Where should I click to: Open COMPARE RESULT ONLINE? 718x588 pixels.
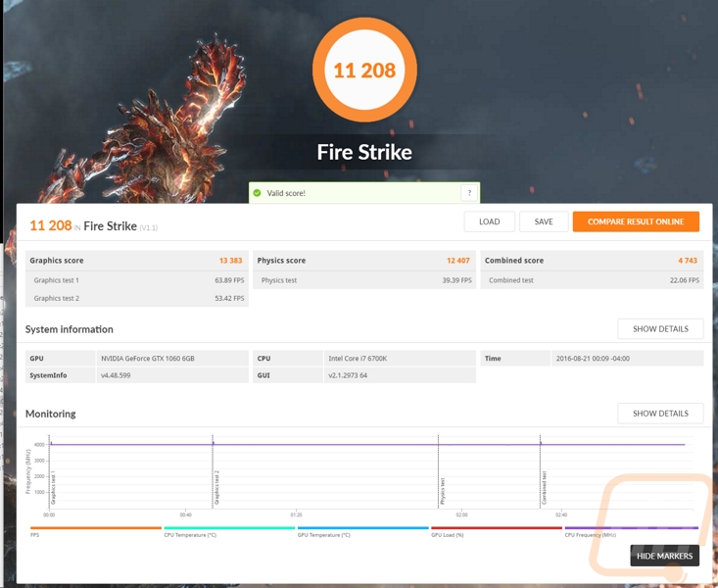636,221
